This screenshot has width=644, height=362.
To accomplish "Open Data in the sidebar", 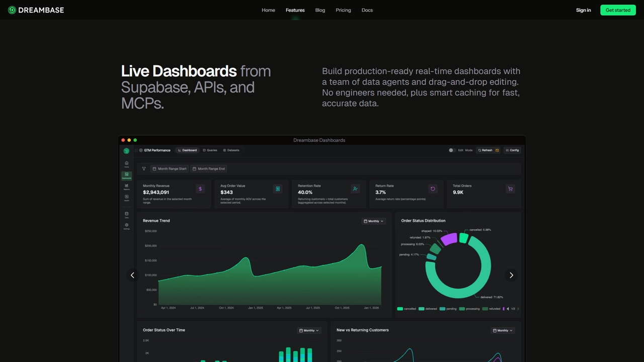I will pyautogui.click(x=126, y=215).
